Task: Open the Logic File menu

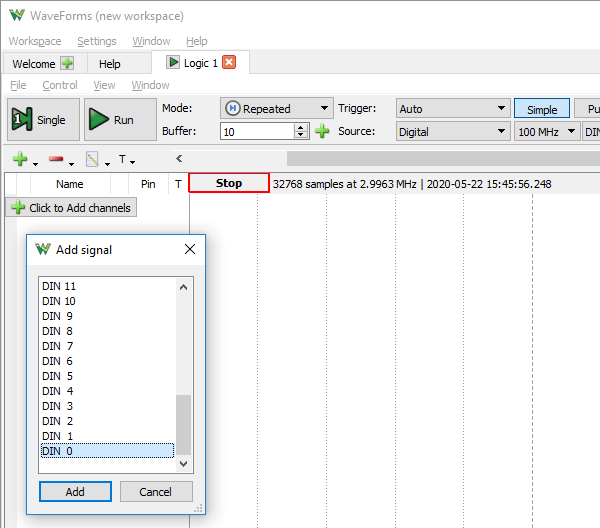Action: pos(18,85)
